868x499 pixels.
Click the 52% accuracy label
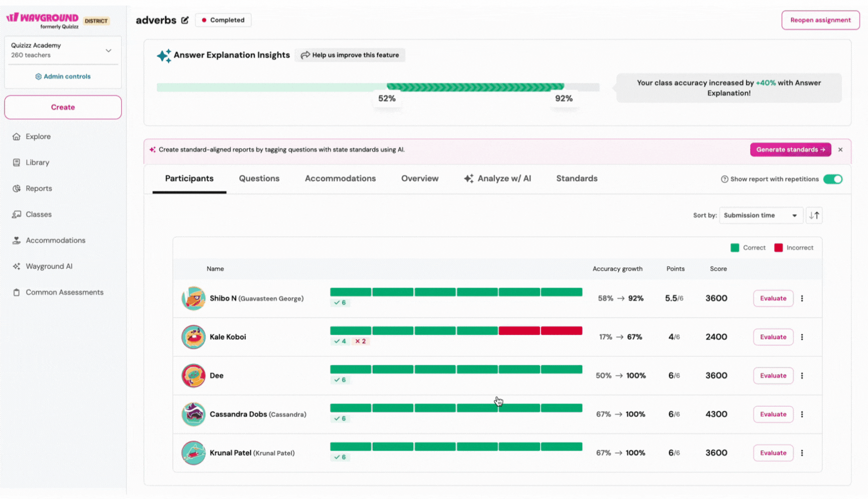(387, 98)
